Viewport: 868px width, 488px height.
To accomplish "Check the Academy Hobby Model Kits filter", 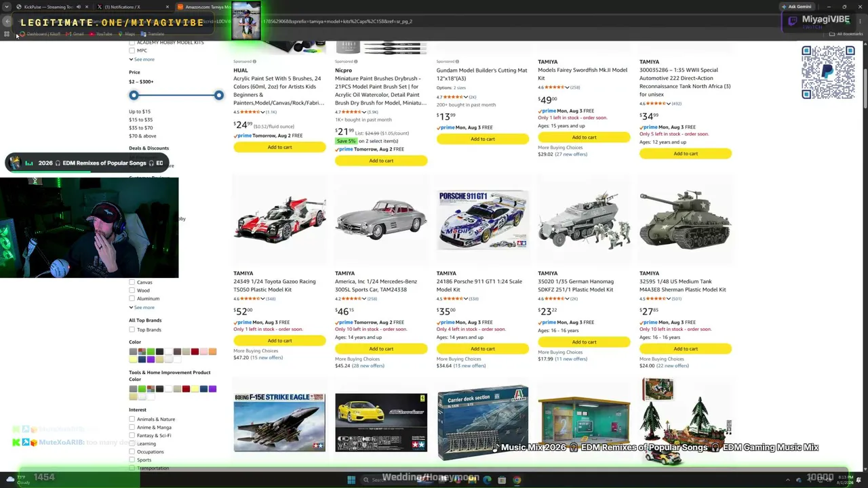I will point(132,43).
